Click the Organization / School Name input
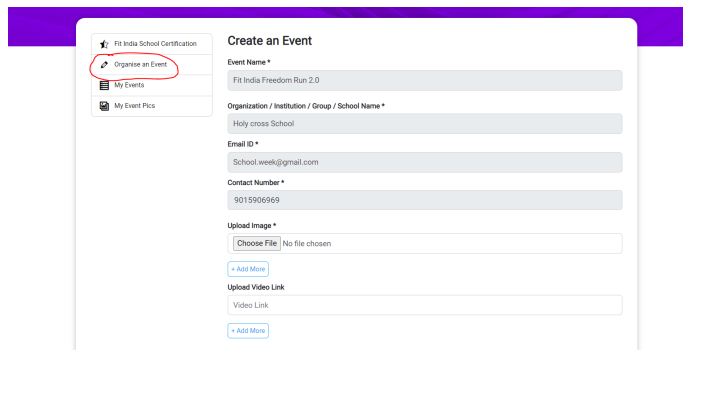The width and height of the screenshot is (705, 409). coord(425,124)
